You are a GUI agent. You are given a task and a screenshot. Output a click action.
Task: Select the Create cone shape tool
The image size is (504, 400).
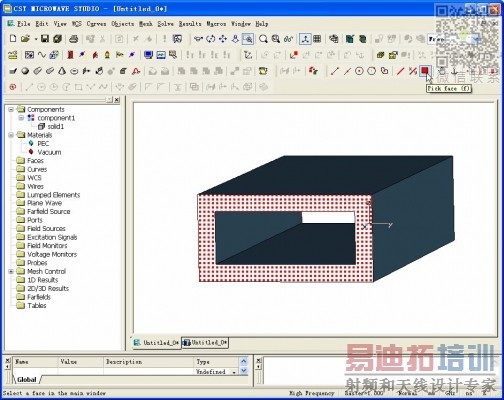[x=62, y=71]
